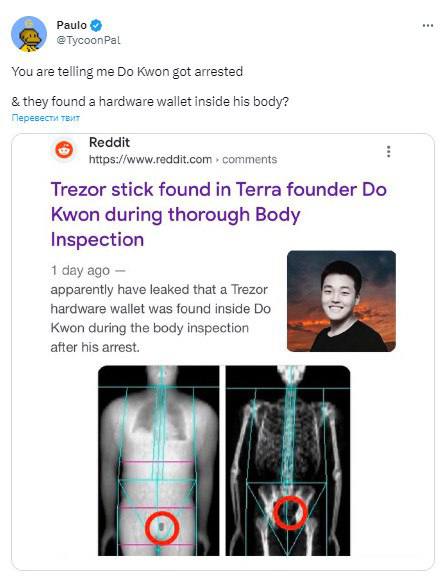The image size is (447, 582).
Task: Click the 1 day ago timestamp
Action: click(80, 270)
